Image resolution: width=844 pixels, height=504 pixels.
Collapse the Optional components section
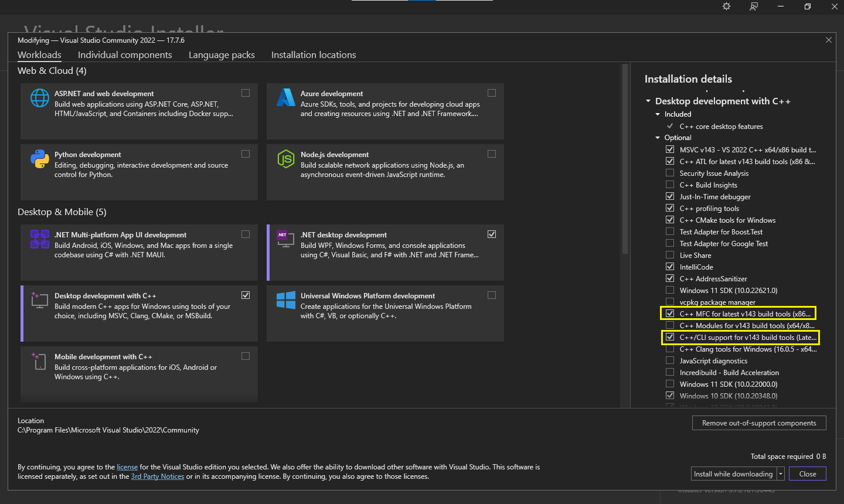click(658, 138)
